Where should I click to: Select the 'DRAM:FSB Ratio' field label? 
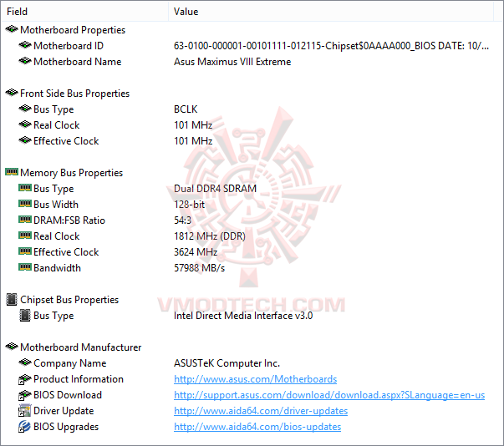pyautogui.click(x=69, y=220)
